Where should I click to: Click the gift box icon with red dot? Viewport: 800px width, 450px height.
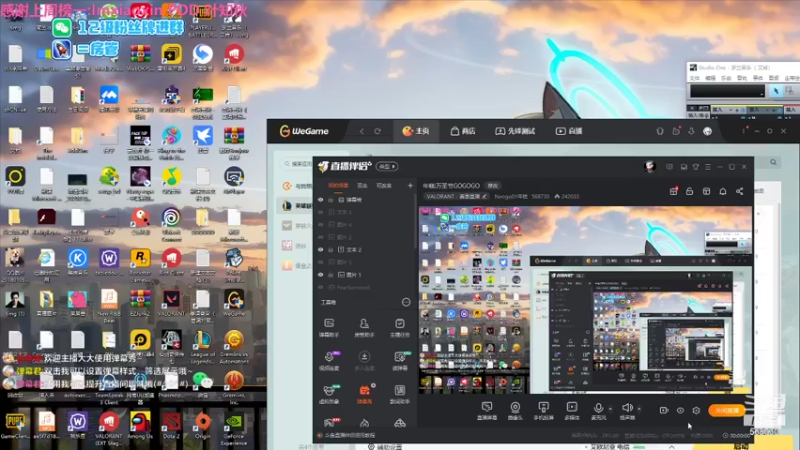point(673,191)
